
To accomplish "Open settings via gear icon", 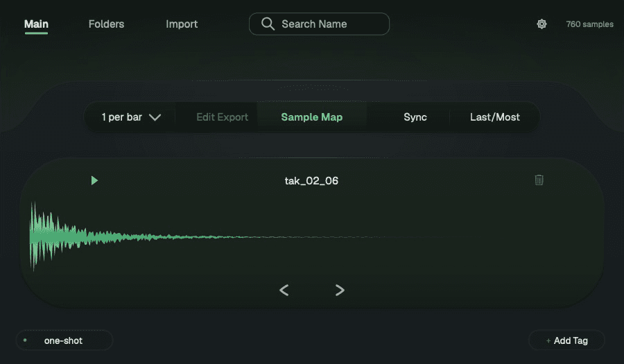I will click(x=541, y=24).
